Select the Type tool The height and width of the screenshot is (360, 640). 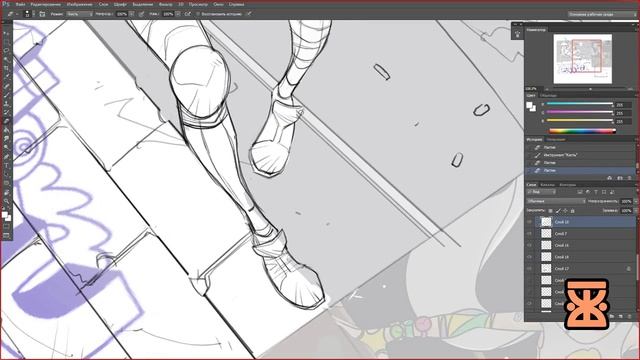[7, 165]
